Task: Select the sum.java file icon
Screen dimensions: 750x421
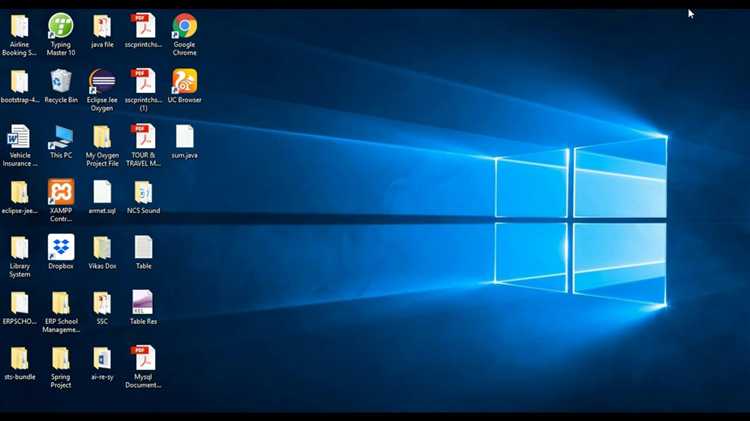Action: (185, 142)
